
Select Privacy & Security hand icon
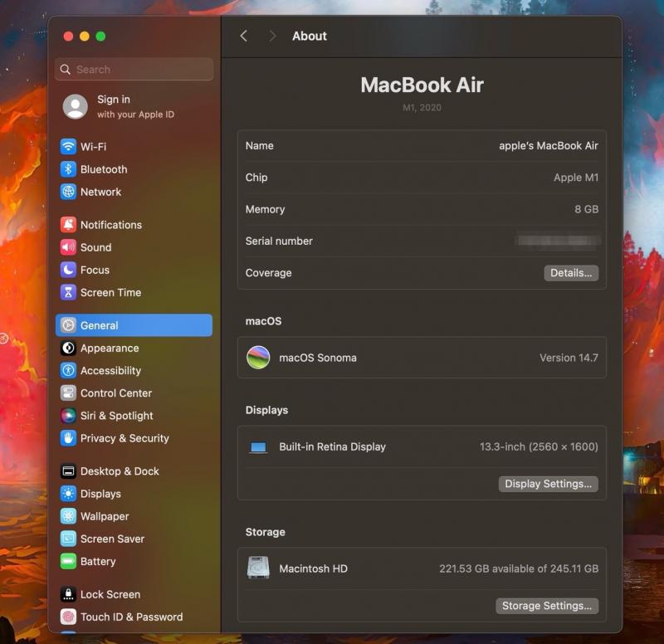(68, 438)
